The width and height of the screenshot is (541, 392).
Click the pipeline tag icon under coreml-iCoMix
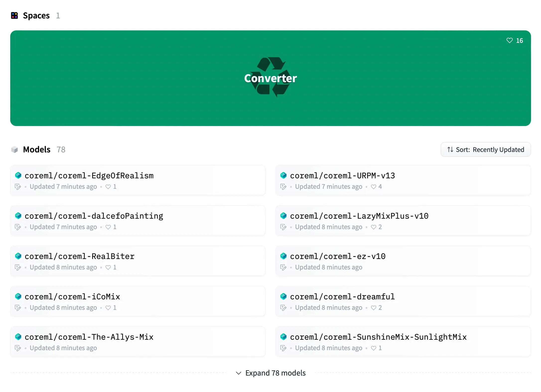tap(18, 308)
